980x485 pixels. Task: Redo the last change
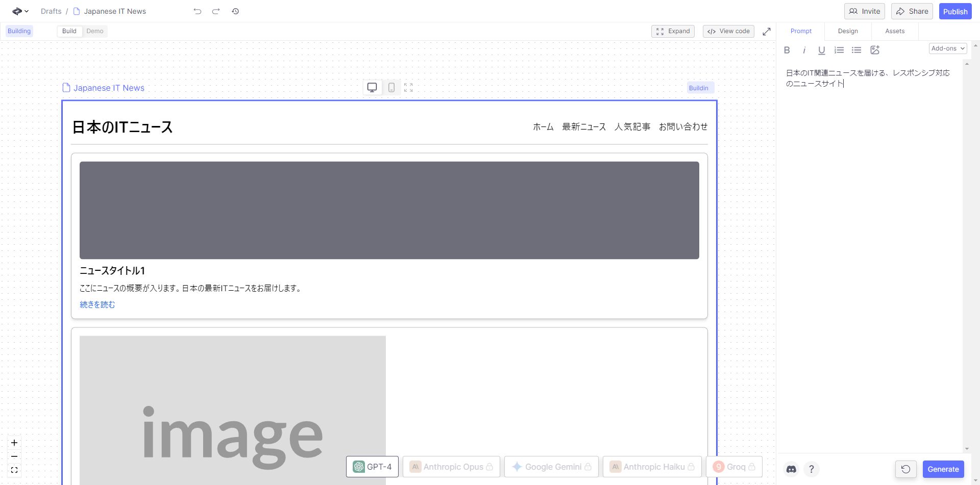pyautogui.click(x=216, y=11)
